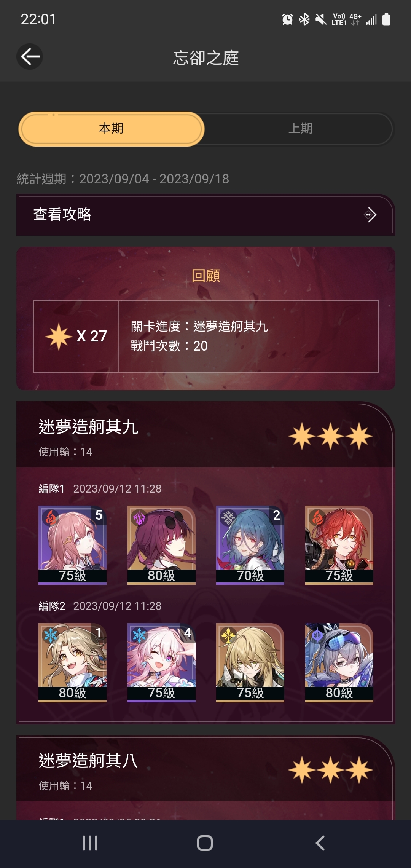The height and width of the screenshot is (868, 411).
Task: Tap the 27 stars total counter
Action: [76, 337]
